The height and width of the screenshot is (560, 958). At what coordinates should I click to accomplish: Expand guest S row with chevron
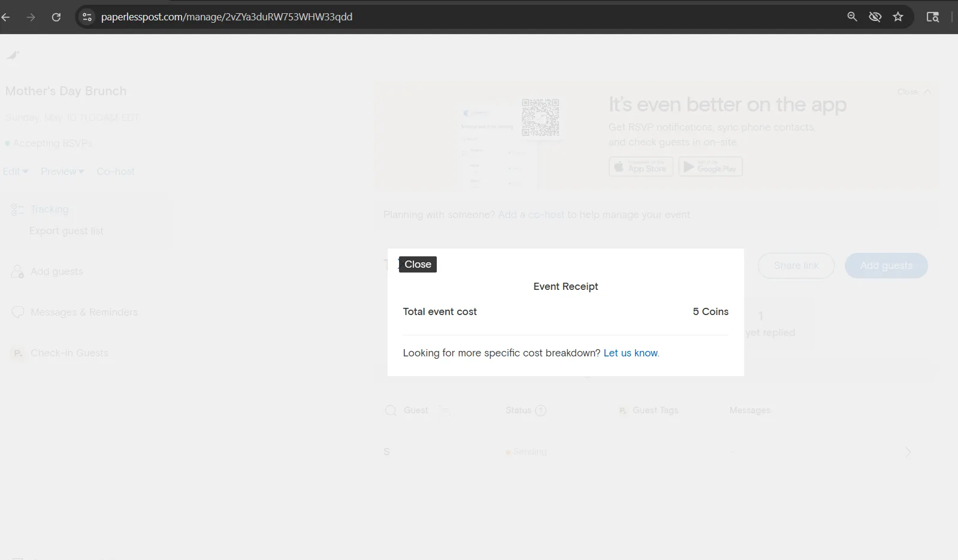(x=908, y=452)
